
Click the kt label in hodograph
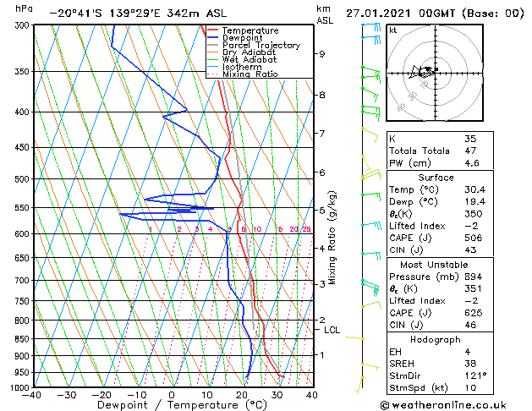coord(393,30)
